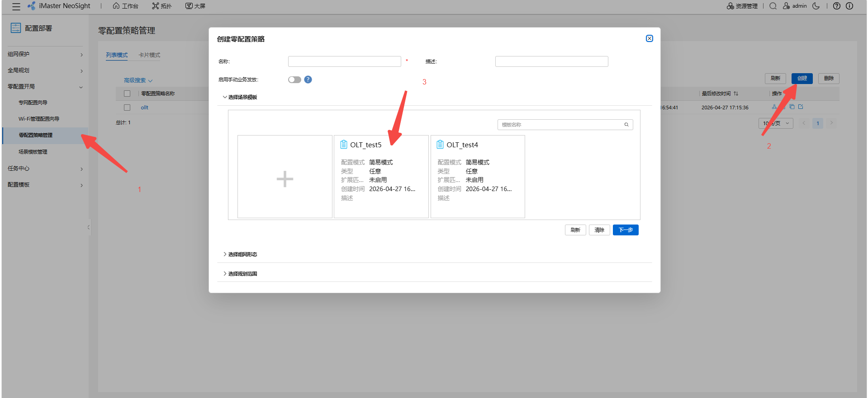868x398 pixels.
Task: Switch to the 列表模式 tab
Action: (x=117, y=55)
